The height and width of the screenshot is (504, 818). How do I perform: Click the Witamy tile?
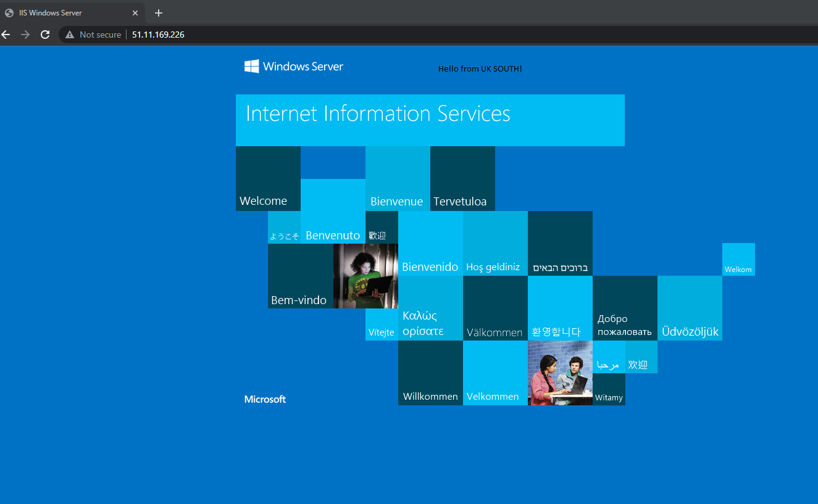point(609,389)
